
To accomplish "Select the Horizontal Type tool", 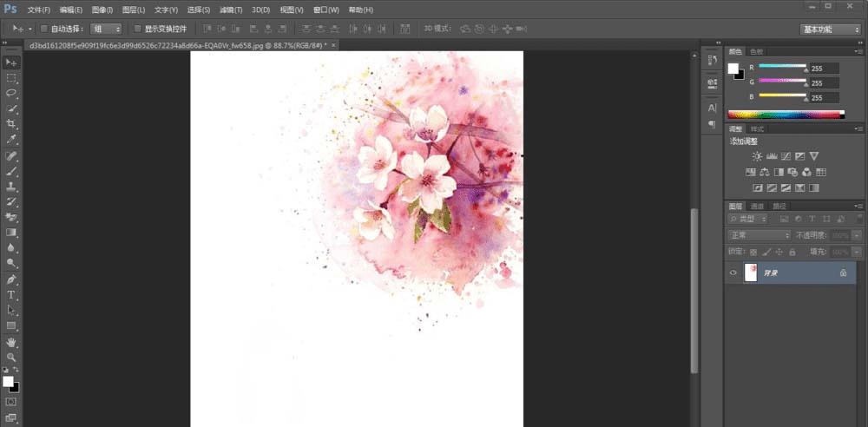I will point(11,295).
